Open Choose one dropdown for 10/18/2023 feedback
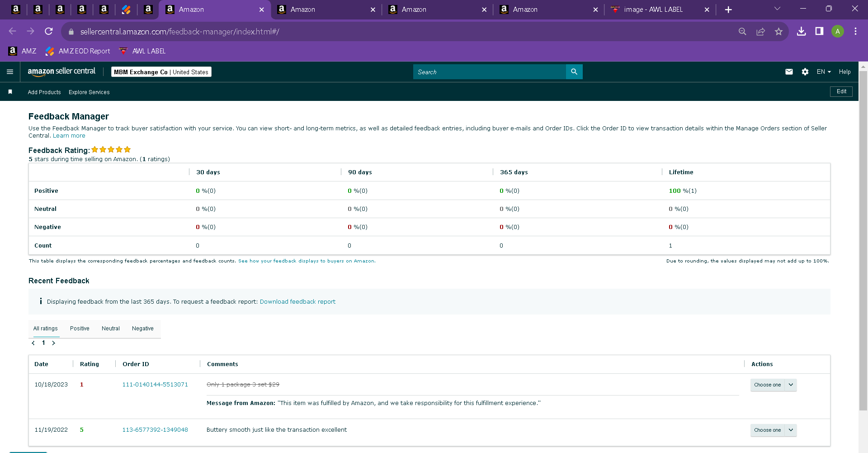Screen dimensions: 868x453 coord(774,385)
